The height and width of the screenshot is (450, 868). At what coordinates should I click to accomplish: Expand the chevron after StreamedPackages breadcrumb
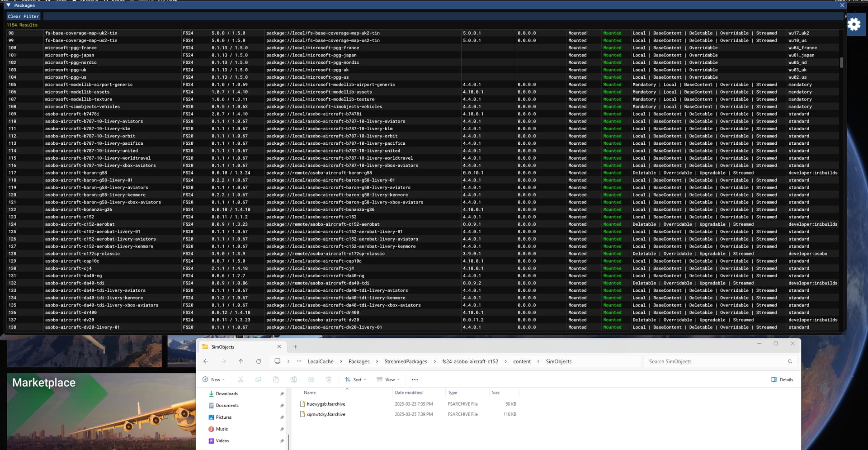[435, 361]
